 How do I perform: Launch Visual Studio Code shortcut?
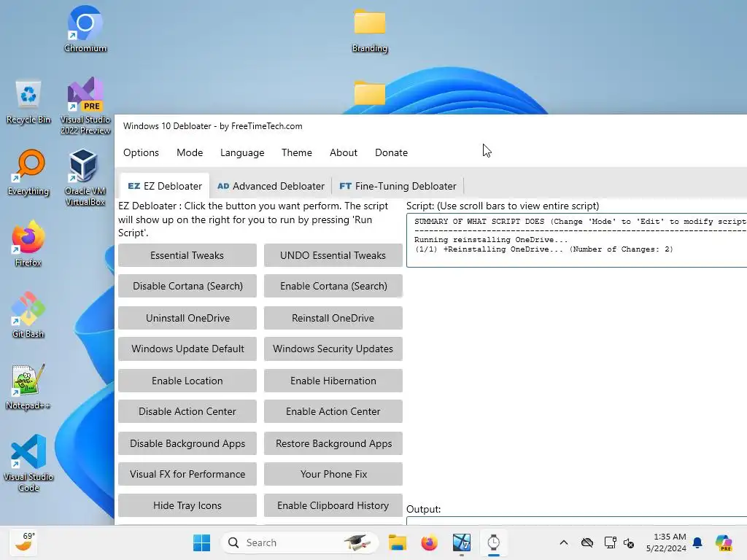click(28, 463)
